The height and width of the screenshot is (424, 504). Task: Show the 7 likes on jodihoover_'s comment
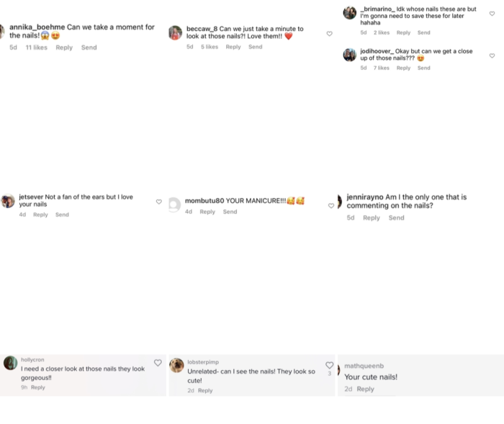click(x=381, y=68)
